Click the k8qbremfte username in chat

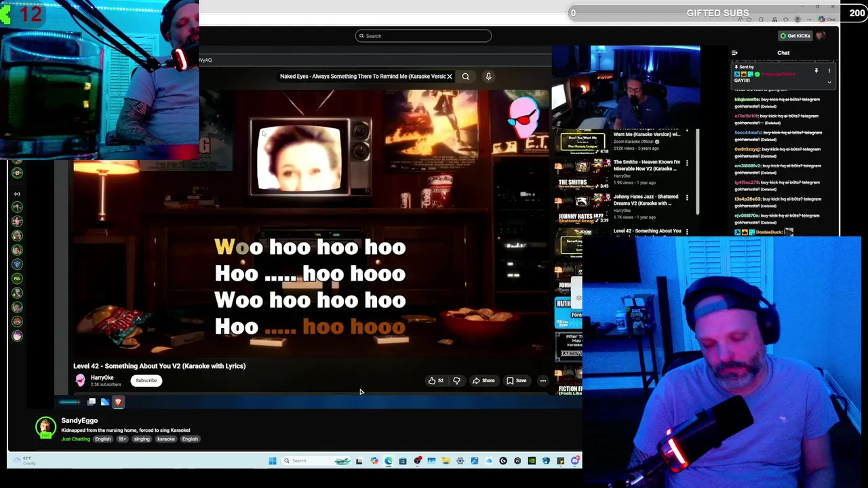pyautogui.click(x=747, y=100)
